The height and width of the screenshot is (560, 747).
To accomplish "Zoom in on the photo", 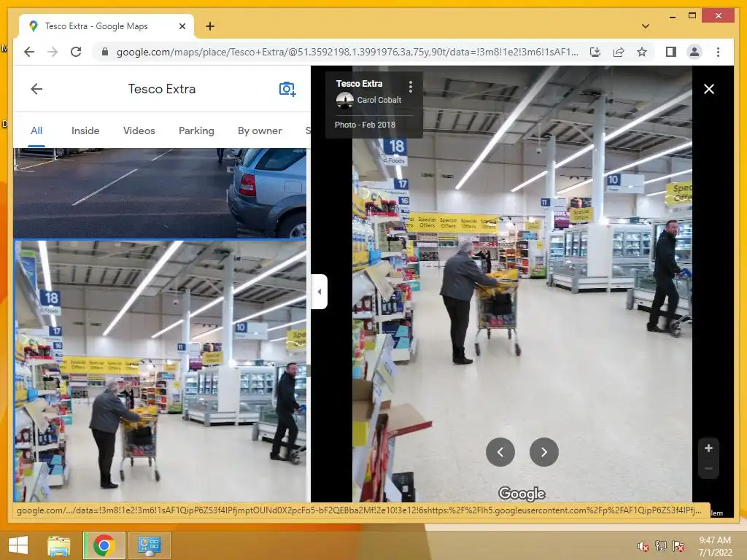I will click(708, 448).
